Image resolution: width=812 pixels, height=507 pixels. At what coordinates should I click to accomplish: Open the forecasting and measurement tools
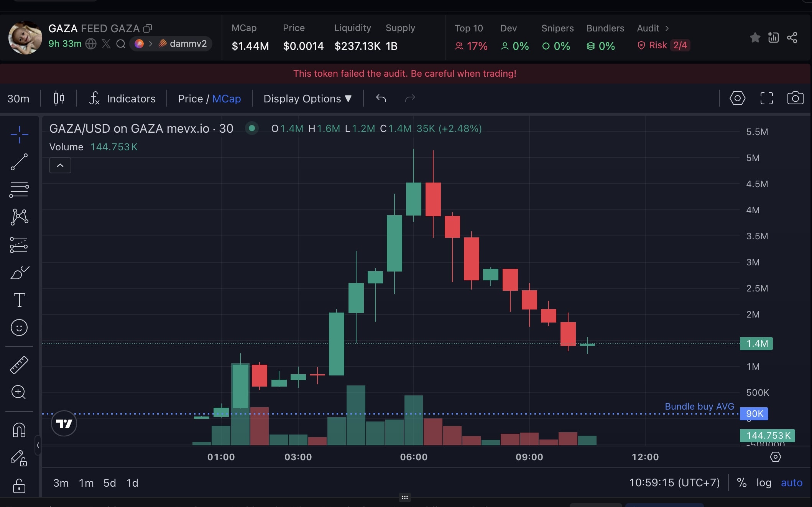click(19, 245)
